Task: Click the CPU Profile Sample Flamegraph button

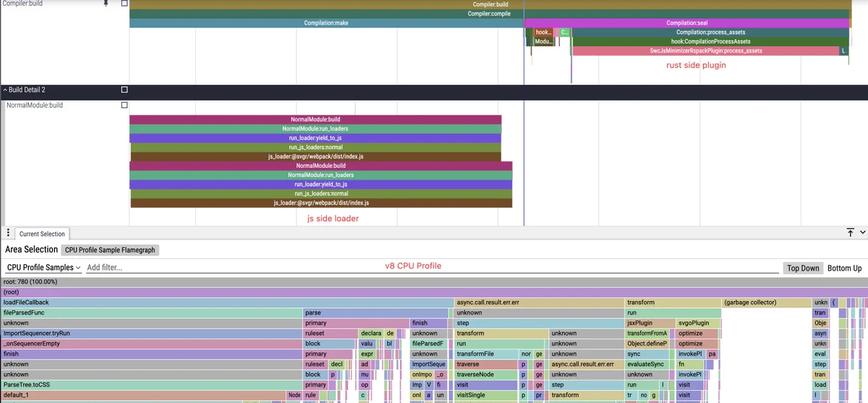Action: 110,250
